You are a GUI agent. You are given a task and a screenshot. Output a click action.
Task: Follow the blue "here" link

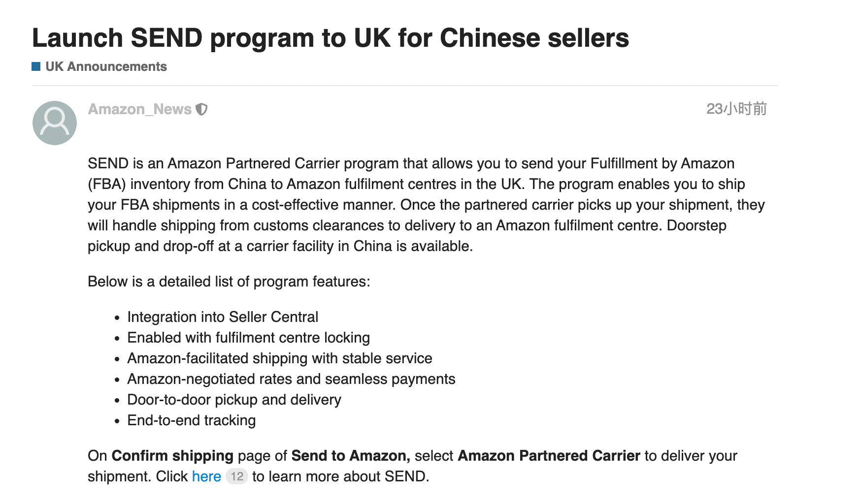[x=206, y=476]
